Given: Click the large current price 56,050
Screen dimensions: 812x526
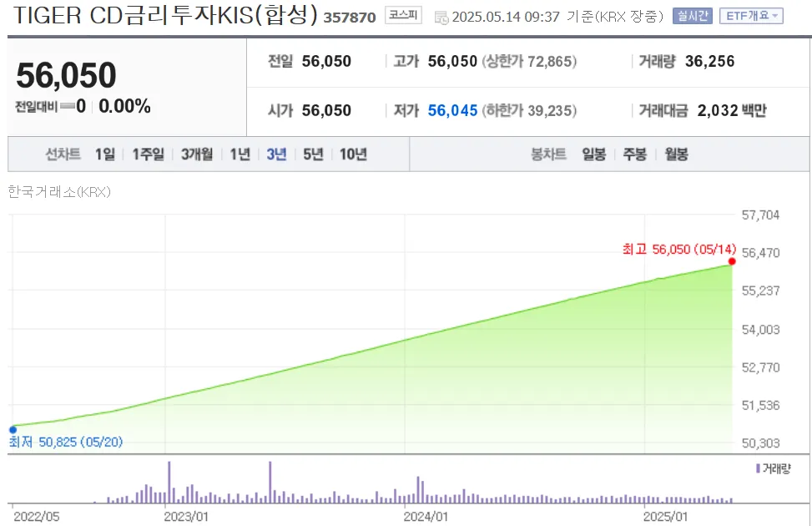Looking at the screenshot, I should click(66, 75).
